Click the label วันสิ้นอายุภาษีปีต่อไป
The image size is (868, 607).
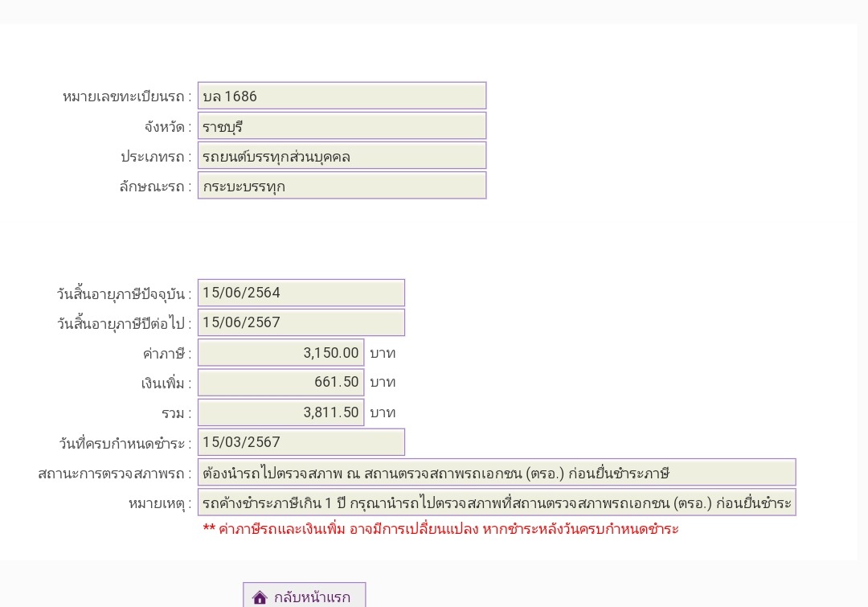point(124,323)
